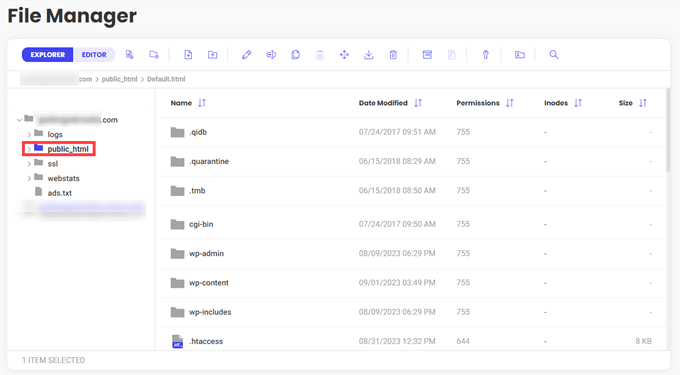Image resolution: width=680 pixels, height=375 pixels.
Task: Click the wp-content folder icon
Action: [177, 283]
